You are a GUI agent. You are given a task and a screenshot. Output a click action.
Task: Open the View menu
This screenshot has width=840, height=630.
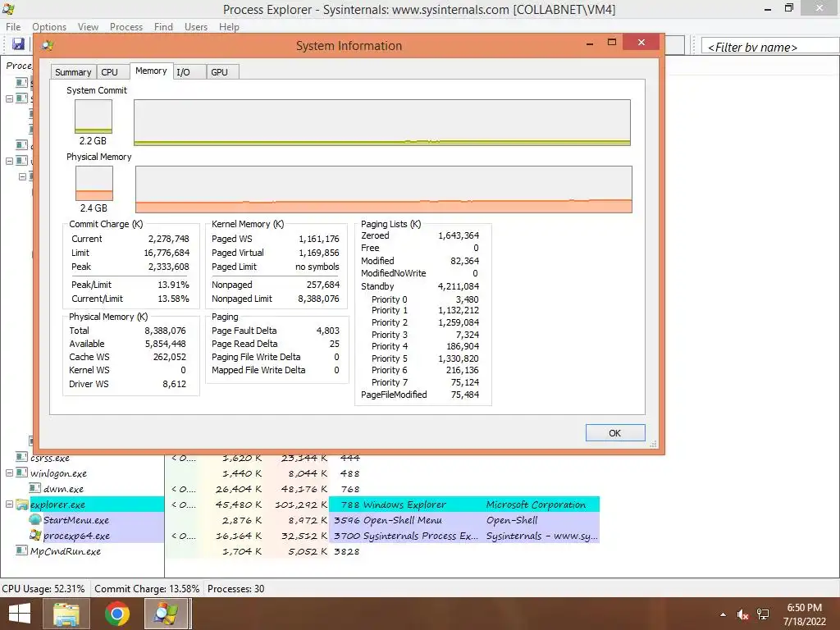(89, 27)
